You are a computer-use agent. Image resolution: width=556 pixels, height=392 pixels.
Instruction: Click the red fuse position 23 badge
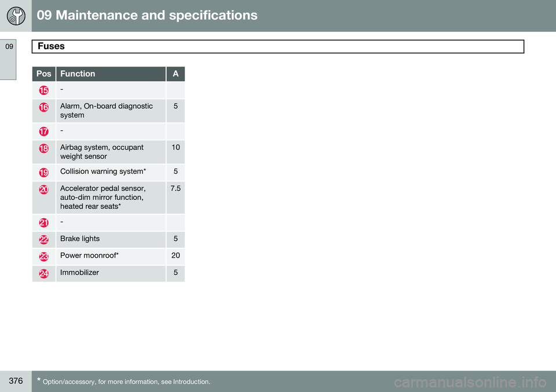43,257
